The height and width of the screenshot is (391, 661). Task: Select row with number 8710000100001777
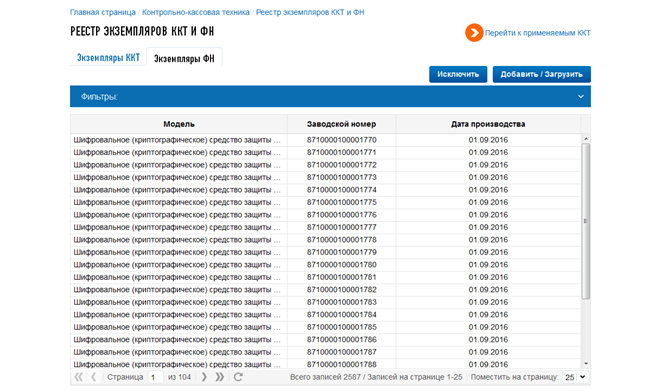click(x=325, y=228)
